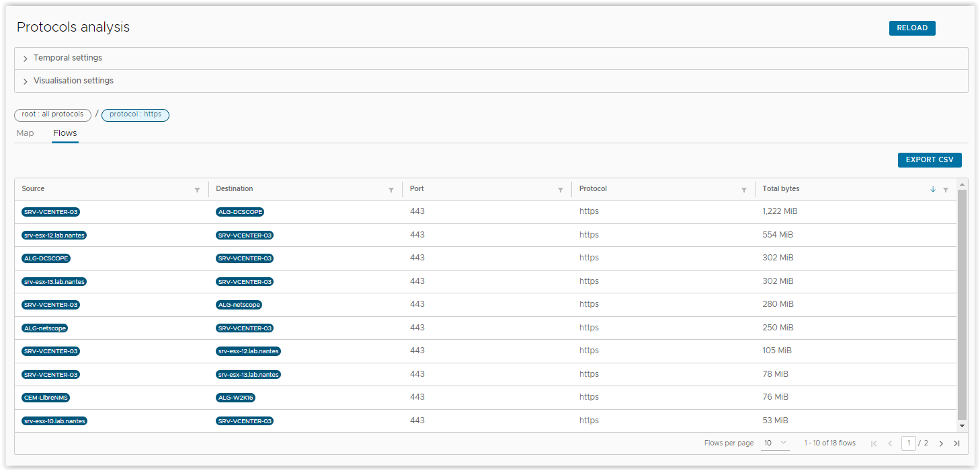Viewport: 980px width, 471px height.
Task: Click the srv-esx-10.lab.nantes source tag
Action: (54, 421)
